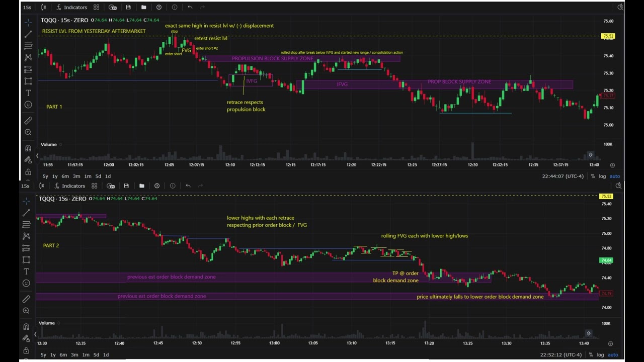The width and height of the screenshot is (644, 362).
Task: Toggle auto scale in top chart
Action: (x=615, y=176)
